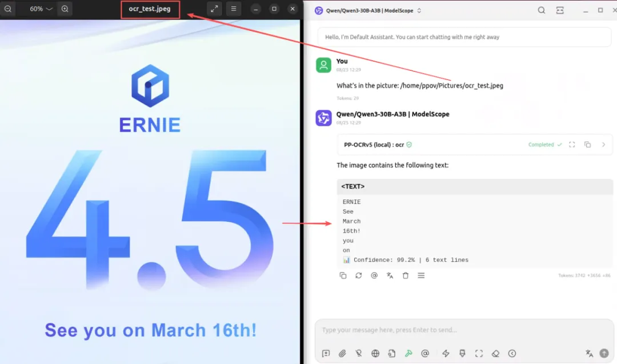Screen dimensions: 617x364
Task: Click the brush-shaped icon in input toolbar
Action: click(x=462, y=353)
